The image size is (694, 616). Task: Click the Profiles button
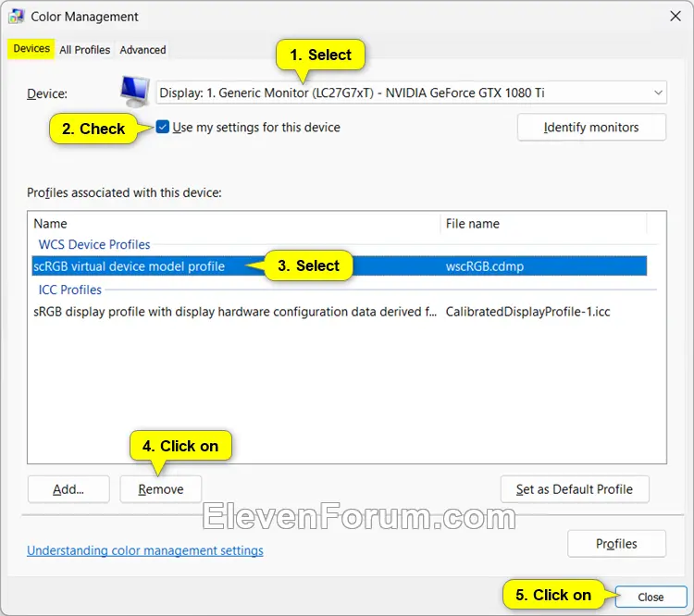(616, 544)
